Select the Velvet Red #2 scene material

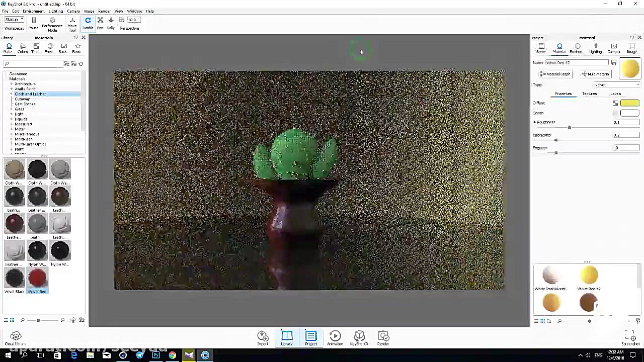589,279
